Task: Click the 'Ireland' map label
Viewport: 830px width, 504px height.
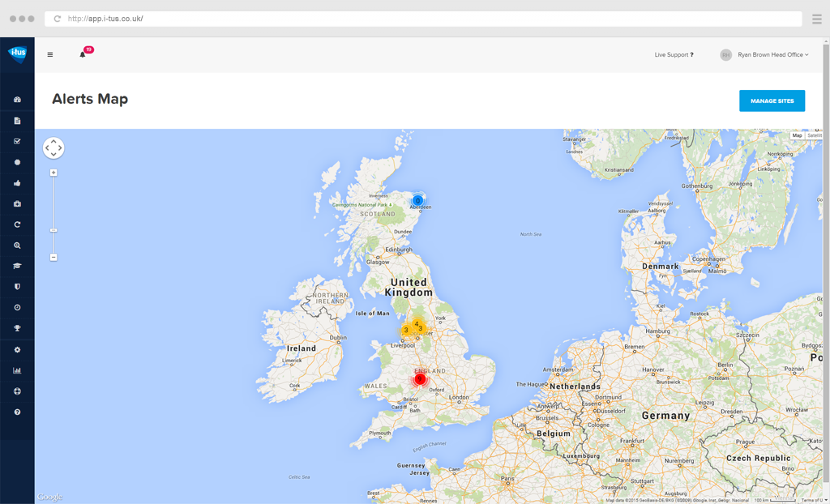Action: 302,348
